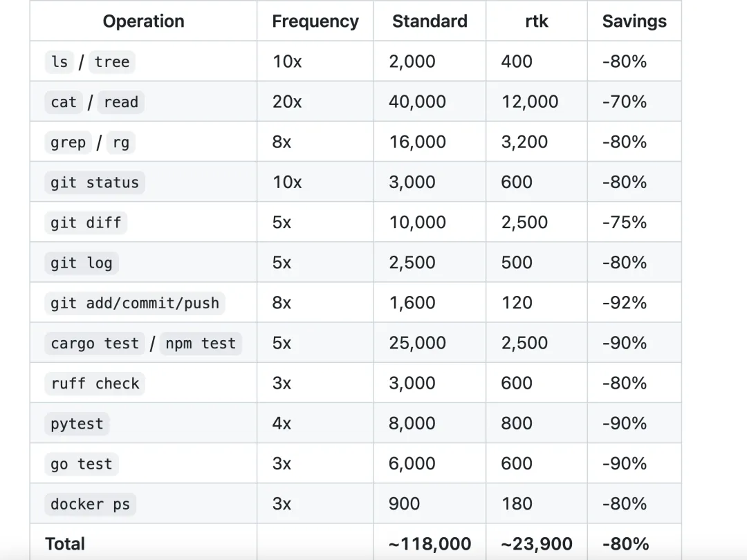747x560 pixels.
Task: Click the Operation column header
Action: 143,21
